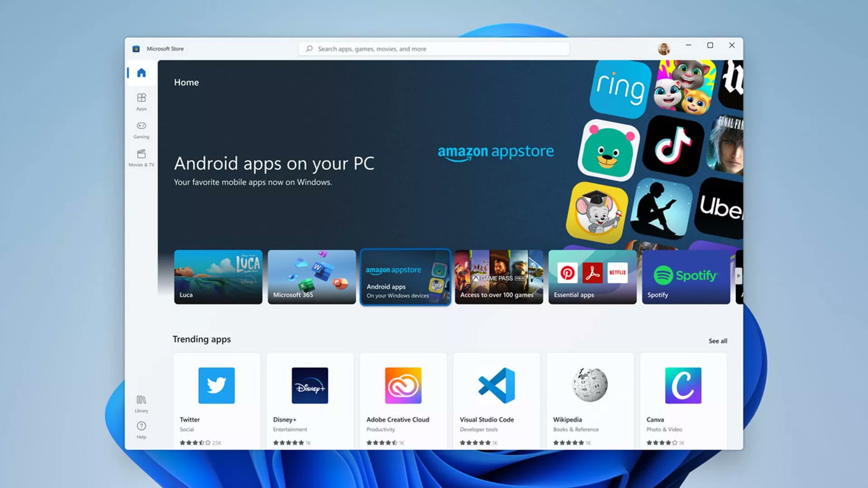868x488 pixels.
Task: Click the Developer tools category text
Action: pos(478,430)
